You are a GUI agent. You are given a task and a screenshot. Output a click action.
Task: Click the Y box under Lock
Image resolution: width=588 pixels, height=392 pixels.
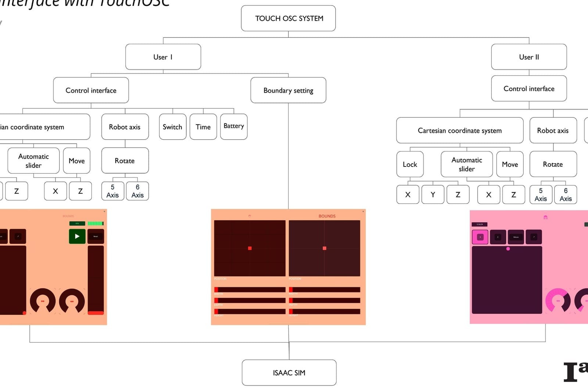click(433, 194)
